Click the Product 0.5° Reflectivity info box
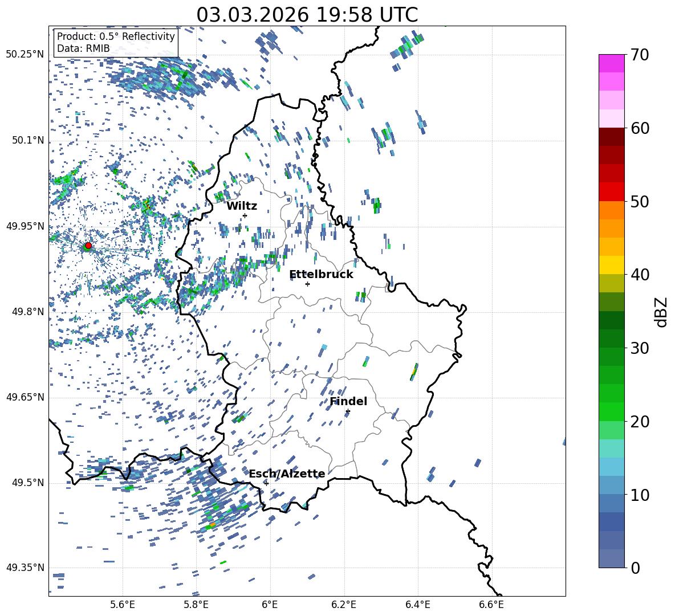The image size is (675, 616). (116, 42)
